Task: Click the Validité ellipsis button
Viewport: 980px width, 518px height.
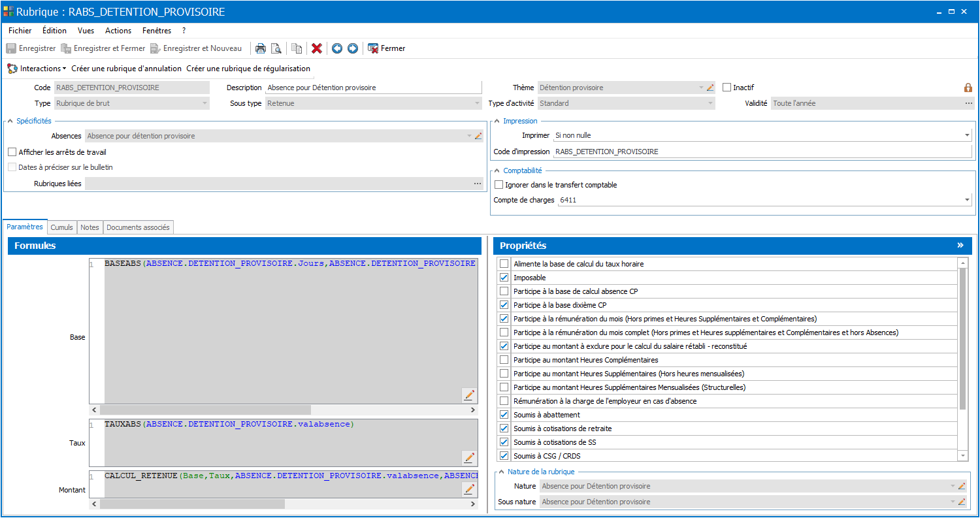Action: 969,103
